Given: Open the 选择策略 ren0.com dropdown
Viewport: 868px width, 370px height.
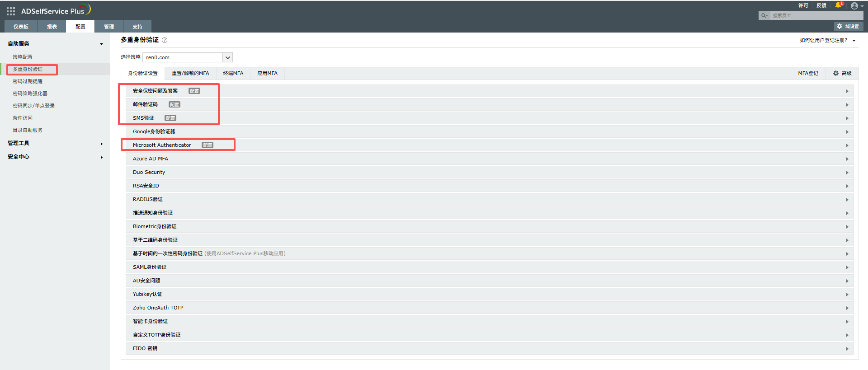Looking at the screenshot, I should point(228,57).
